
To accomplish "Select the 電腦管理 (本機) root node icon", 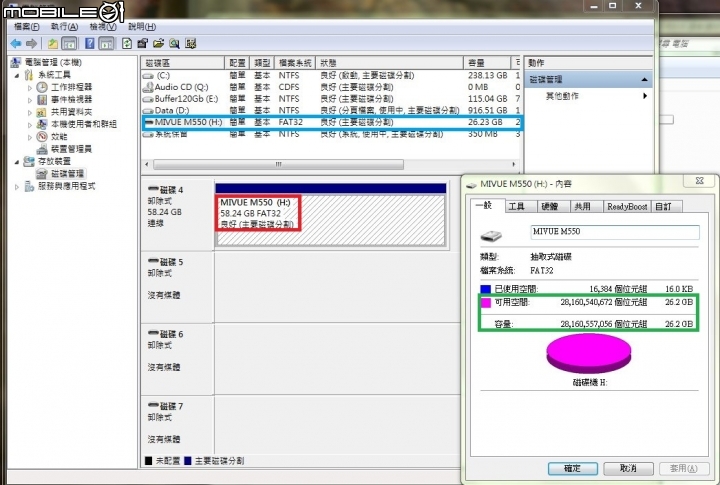I will (x=16, y=62).
